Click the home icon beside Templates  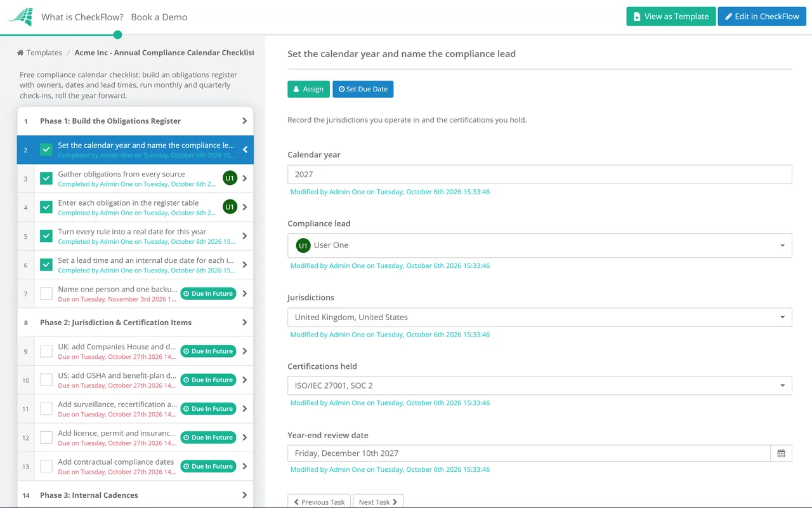[x=20, y=53]
